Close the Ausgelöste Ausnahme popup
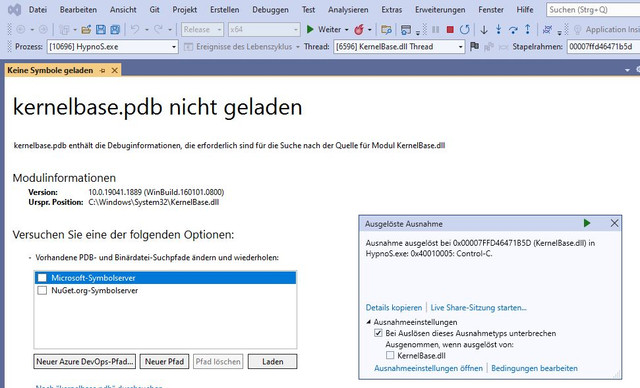The height and width of the screenshot is (388, 640). (614, 223)
